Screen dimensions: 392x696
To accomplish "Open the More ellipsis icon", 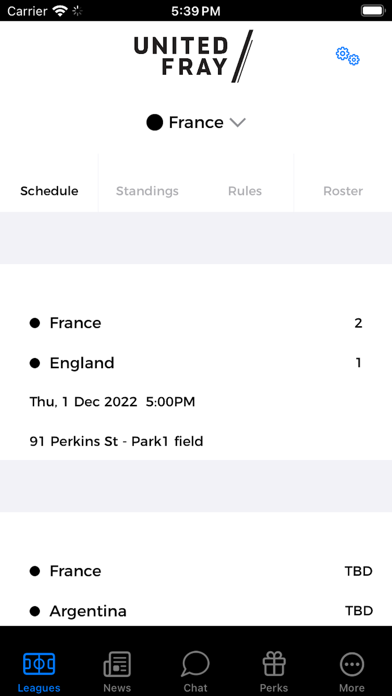I will [x=352, y=664].
